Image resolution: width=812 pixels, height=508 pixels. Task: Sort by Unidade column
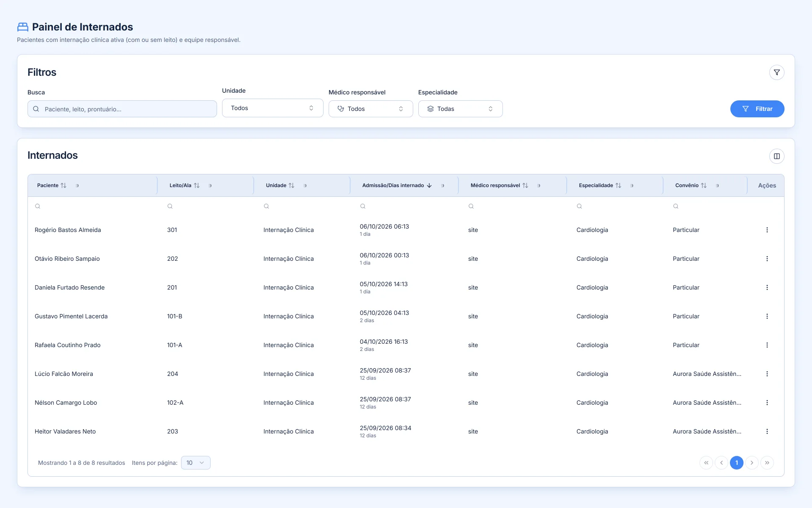(291, 185)
